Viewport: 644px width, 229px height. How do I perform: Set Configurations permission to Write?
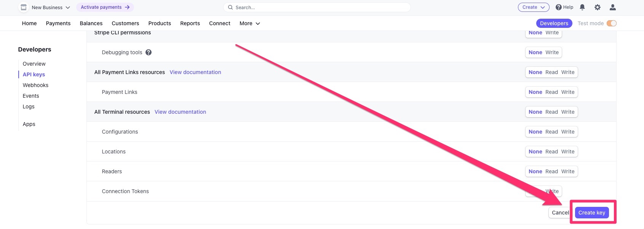point(568,132)
